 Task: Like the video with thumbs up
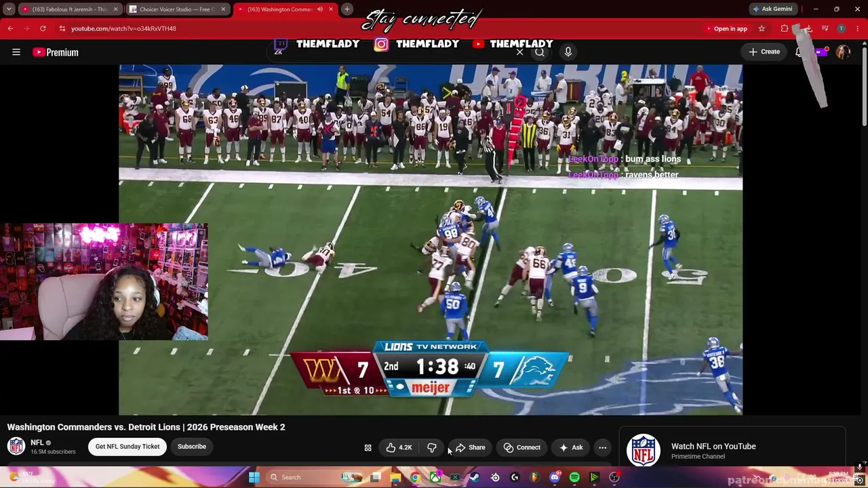(399, 447)
